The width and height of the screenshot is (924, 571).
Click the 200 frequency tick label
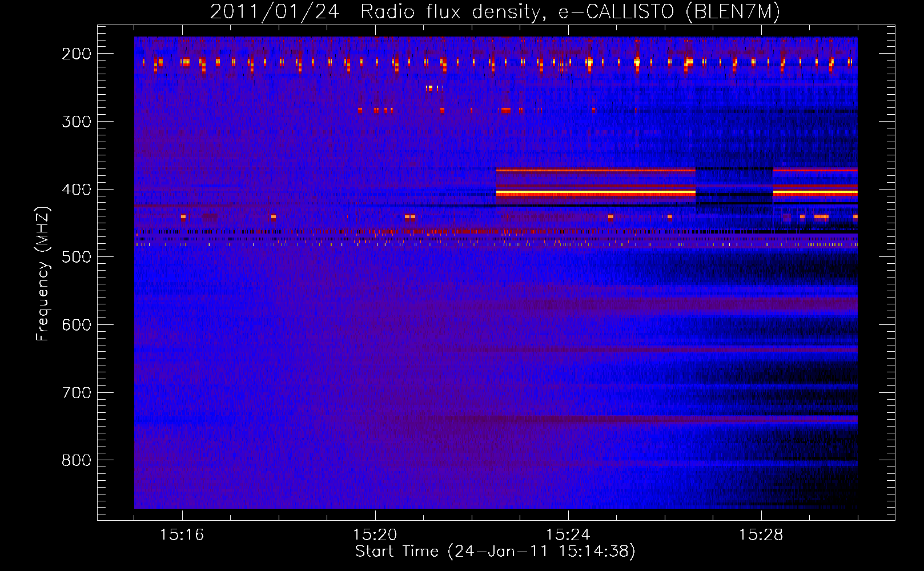pyautogui.click(x=77, y=53)
